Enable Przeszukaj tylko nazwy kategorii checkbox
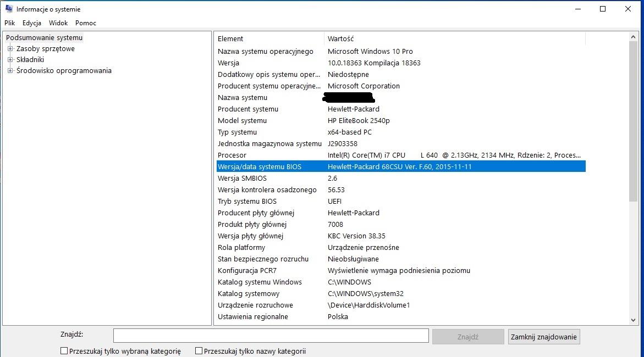The height and width of the screenshot is (357, 644). pos(199,351)
